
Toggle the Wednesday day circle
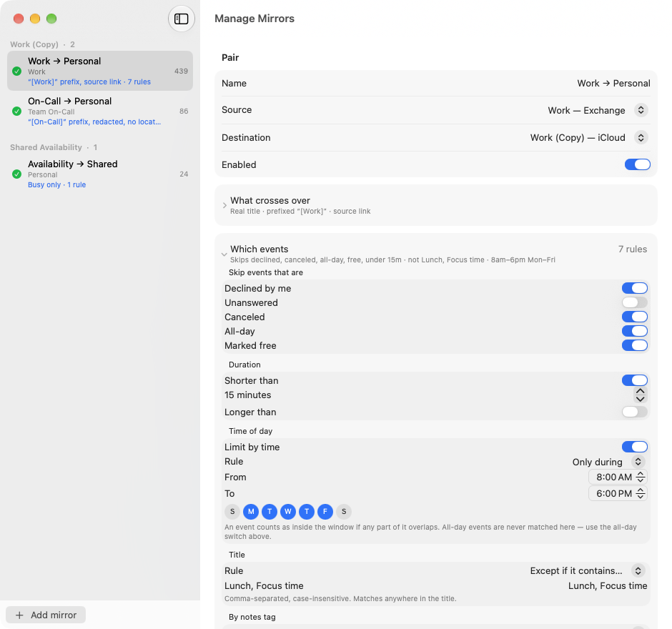(x=288, y=511)
